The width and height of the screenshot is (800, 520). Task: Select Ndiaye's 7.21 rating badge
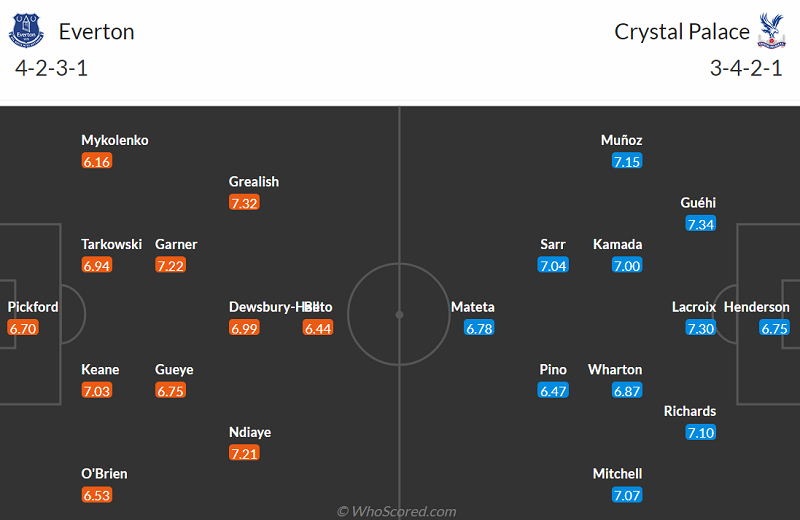coord(244,453)
